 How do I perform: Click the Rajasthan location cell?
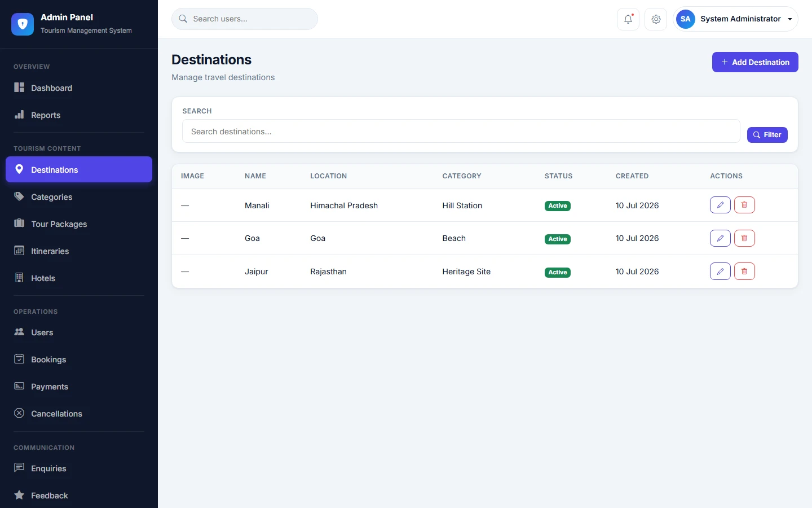328,271
